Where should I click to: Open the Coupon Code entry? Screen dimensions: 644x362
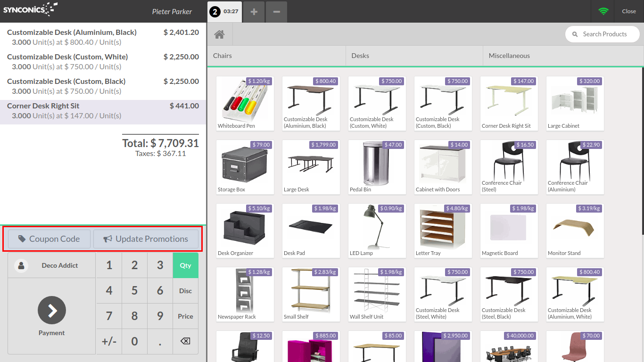point(49,239)
